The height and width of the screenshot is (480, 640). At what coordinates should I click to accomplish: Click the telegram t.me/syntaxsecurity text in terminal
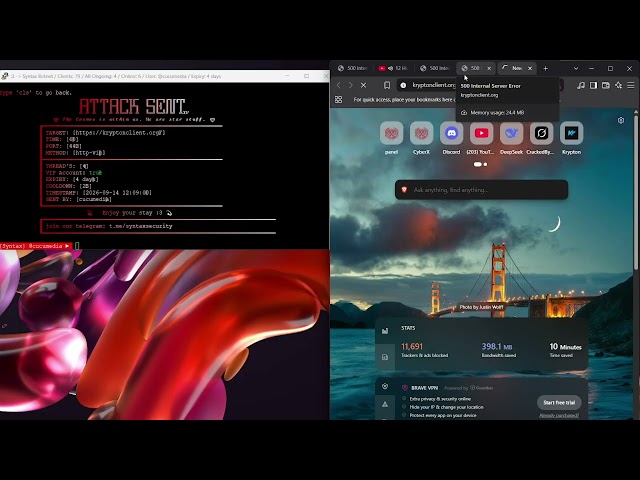click(x=140, y=226)
